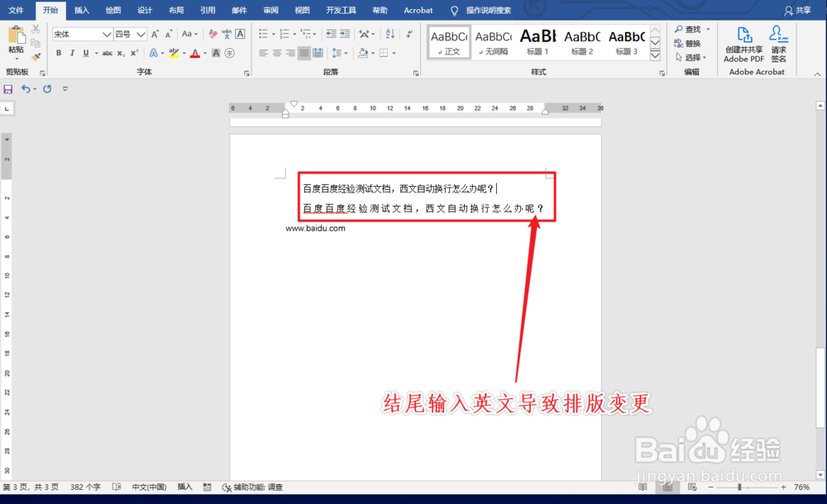Toggle Show/Hide paragraph marks
Screen dimensions: 827x504
[410, 34]
